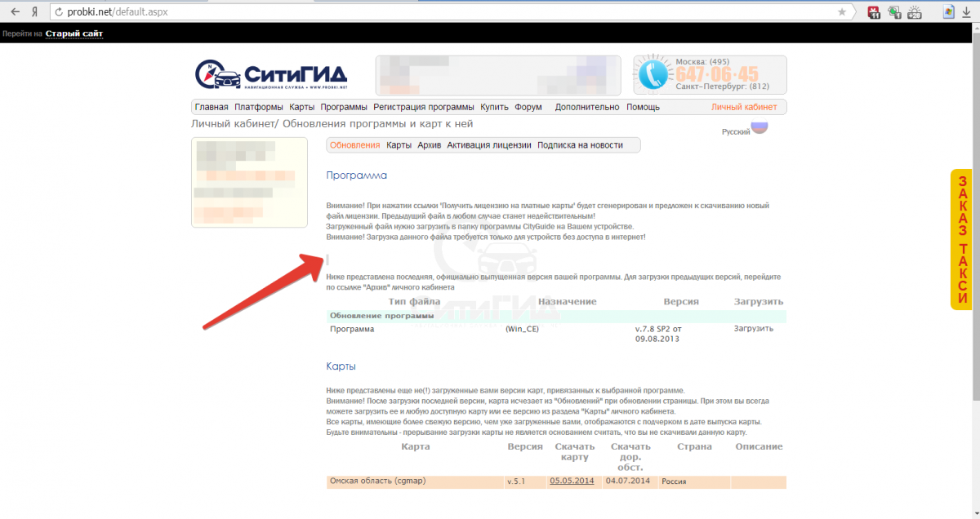Open the main menu Карты item
This screenshot has width=980, height=519.
click(302, 107)
